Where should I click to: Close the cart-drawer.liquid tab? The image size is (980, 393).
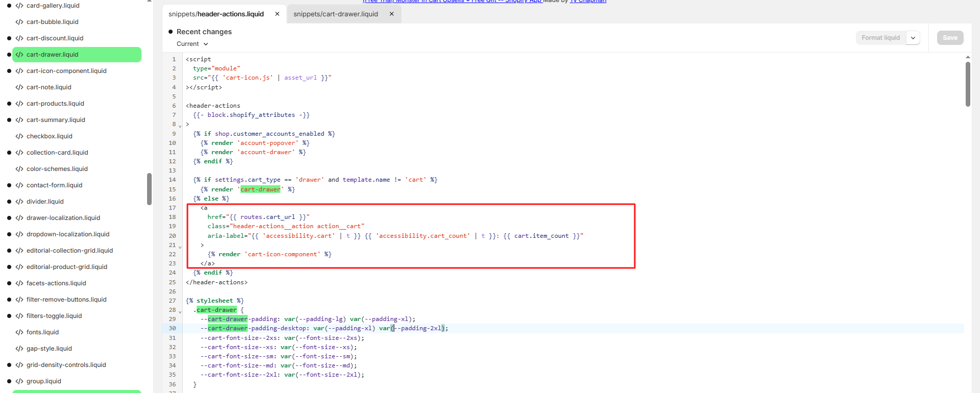pos(392,14)
